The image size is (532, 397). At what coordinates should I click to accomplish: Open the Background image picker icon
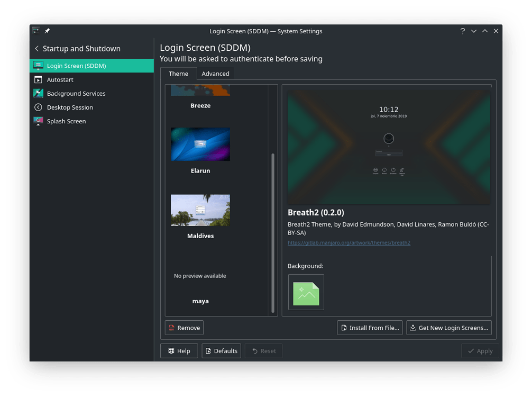[x=306, y=292]
